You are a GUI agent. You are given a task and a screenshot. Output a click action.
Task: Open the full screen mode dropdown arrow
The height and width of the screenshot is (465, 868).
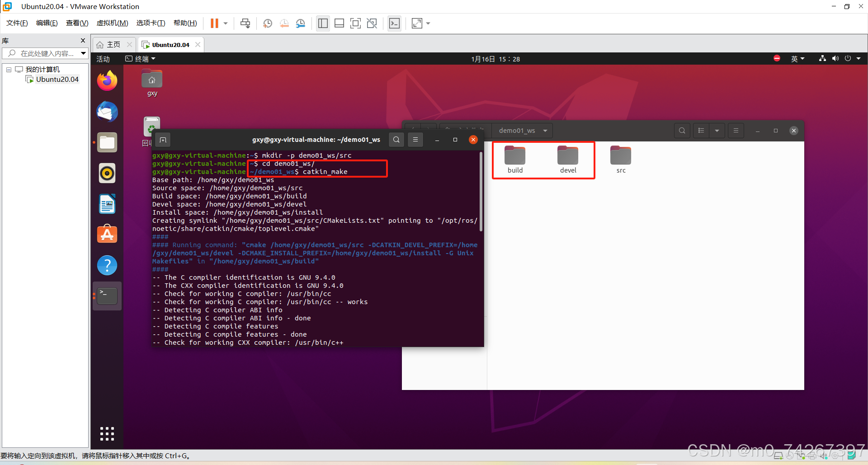click(x=428, y=23)
